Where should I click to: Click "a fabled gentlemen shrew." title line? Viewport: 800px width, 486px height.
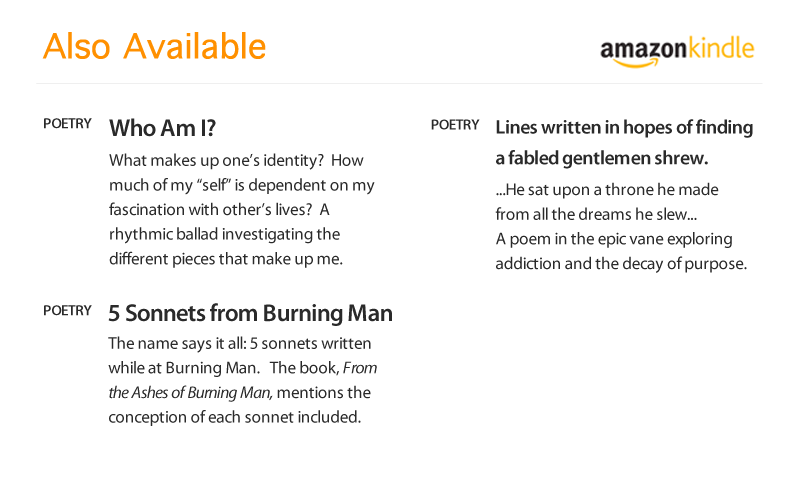[601, 158]
